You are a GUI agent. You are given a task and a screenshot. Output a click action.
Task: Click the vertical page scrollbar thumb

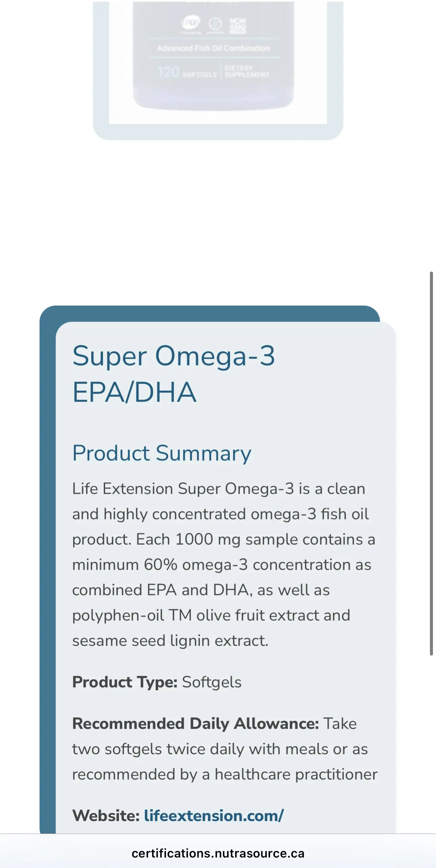tap(431, 463)
